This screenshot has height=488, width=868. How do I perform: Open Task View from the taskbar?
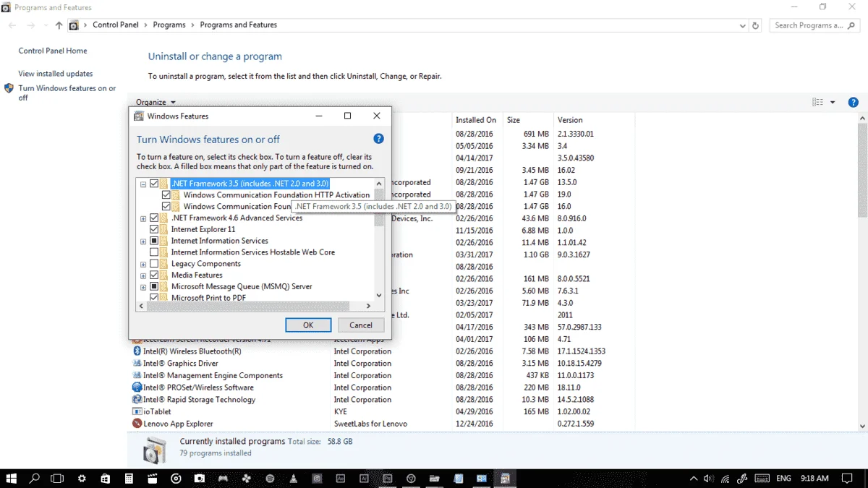click(x=58, y=479)
